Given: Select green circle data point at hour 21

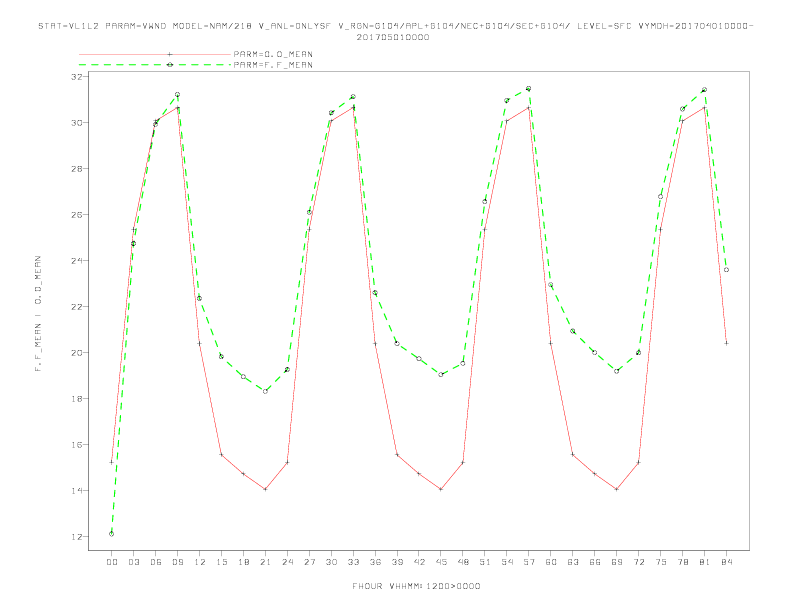Looking at the screenshot, I should coord(265,391).
